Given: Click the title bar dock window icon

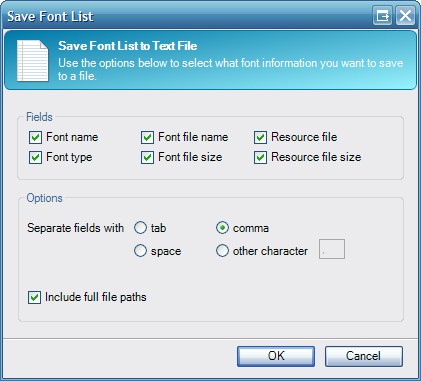Looking at the screenshot, I should point(382,16).
